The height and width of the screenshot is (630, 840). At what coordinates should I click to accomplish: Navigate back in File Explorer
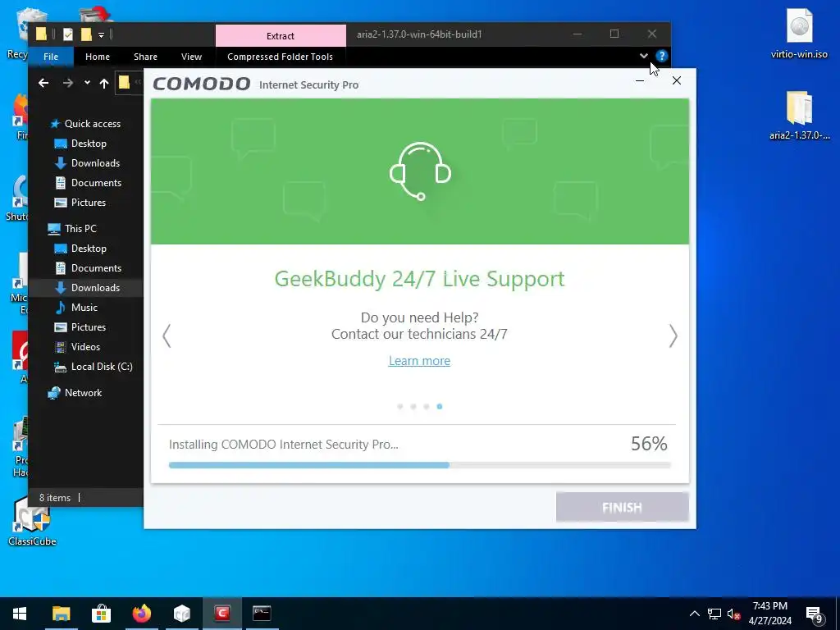coord(44,83)
